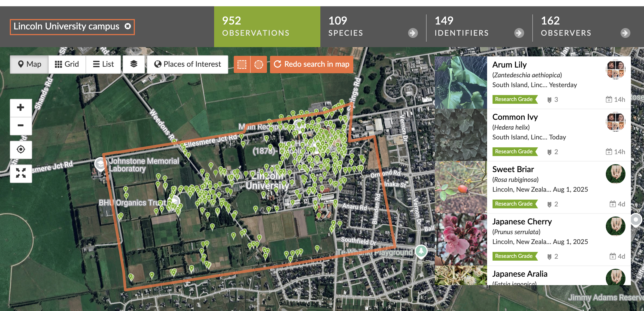Toggle Places of Interest
644x311 pixels.
coord(187,64)
